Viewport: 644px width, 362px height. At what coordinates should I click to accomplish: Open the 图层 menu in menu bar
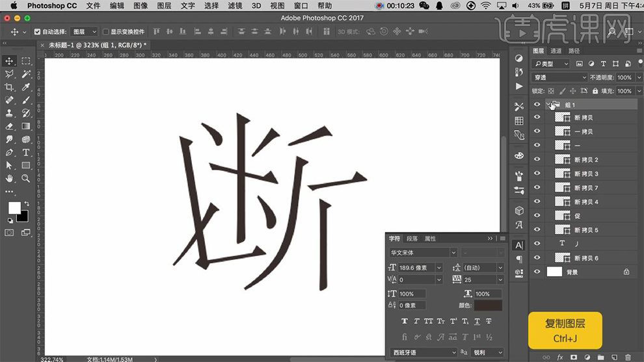coord(164,6)
